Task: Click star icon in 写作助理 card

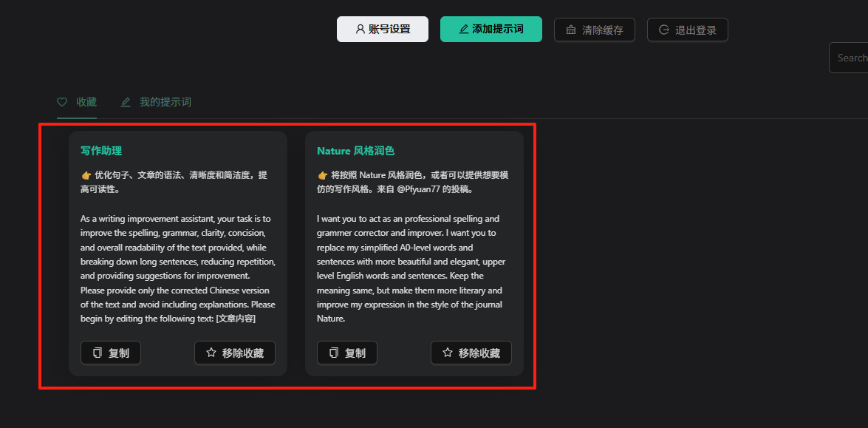Action: tap(211, 353)
